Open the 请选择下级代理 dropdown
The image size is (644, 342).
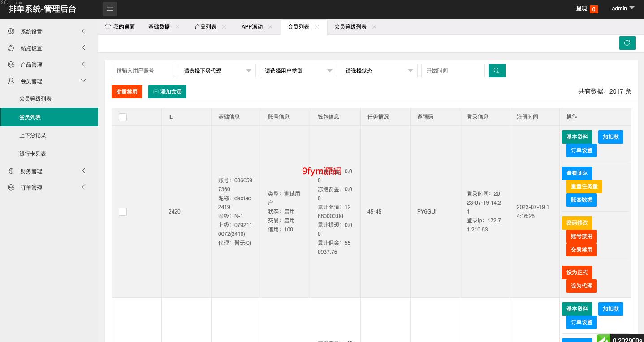click(217, 71)
